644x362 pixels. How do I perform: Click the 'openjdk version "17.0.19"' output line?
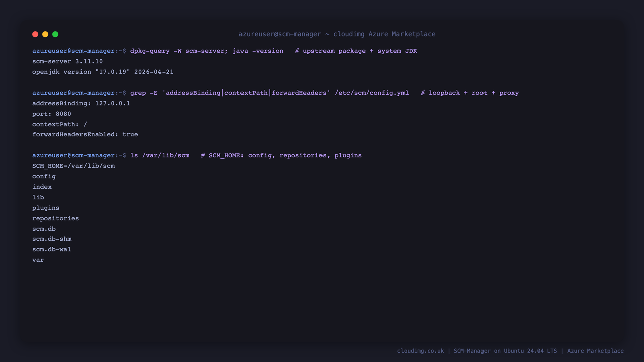point(103,72)
